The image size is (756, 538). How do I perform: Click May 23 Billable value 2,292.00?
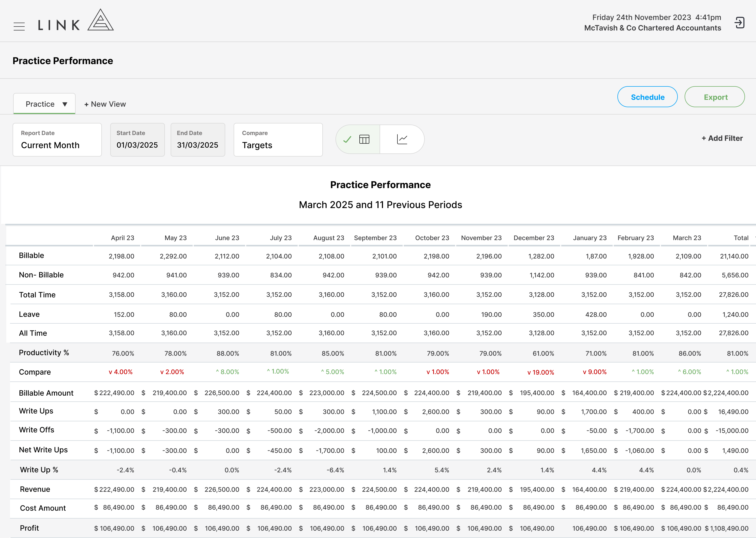[173, 256]
